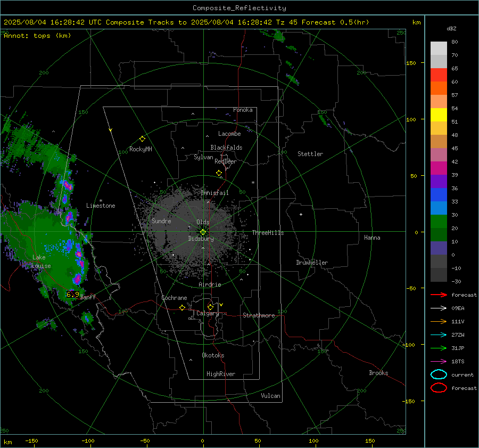479x448 pixels.
Task: Click the Ponoka city label
Action: tap(243, 110)
